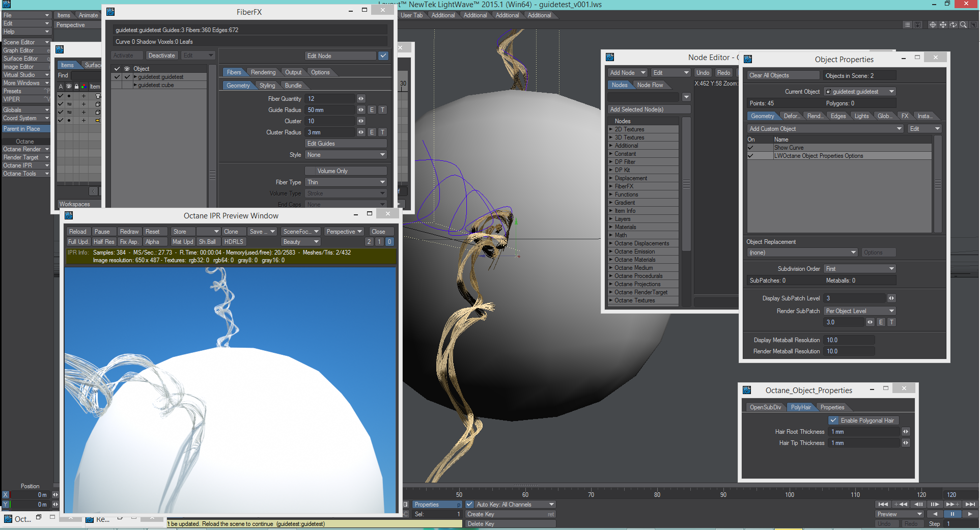Image resolution: width=980 pixels, height=530 pixels.
Task: Go to the previous keyframe
Action: point(901,504)
